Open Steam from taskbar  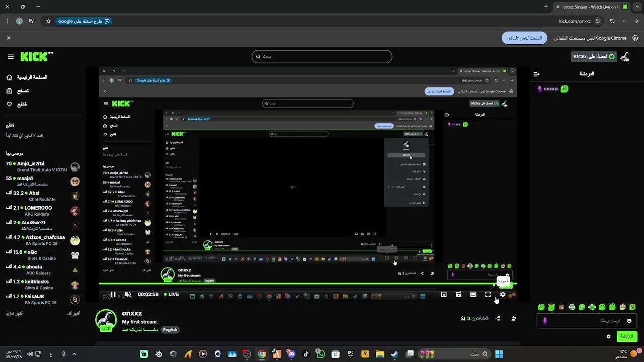[395, 354]
